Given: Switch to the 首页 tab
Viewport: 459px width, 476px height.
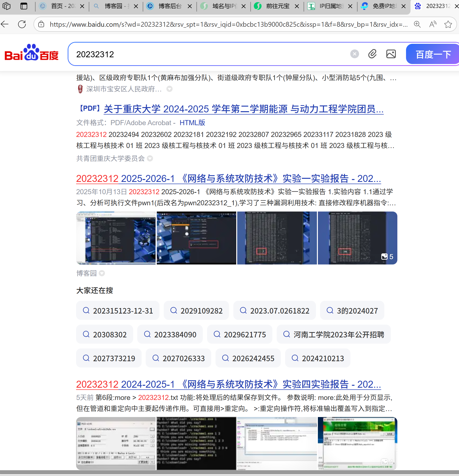Looking at the screenshot, I should [62, 6].
